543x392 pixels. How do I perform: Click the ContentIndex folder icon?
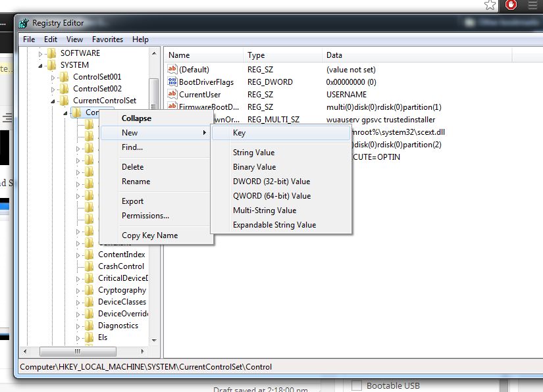(89, 255)
